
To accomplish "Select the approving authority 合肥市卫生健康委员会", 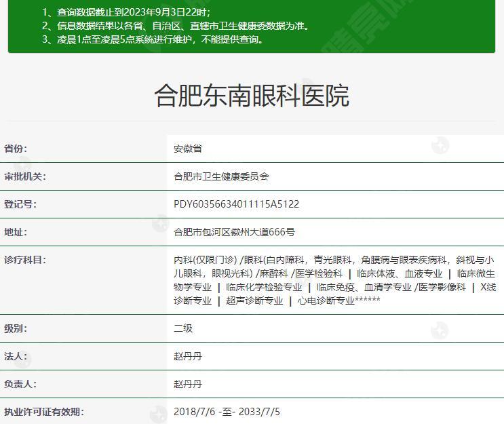I will (221, 176).
